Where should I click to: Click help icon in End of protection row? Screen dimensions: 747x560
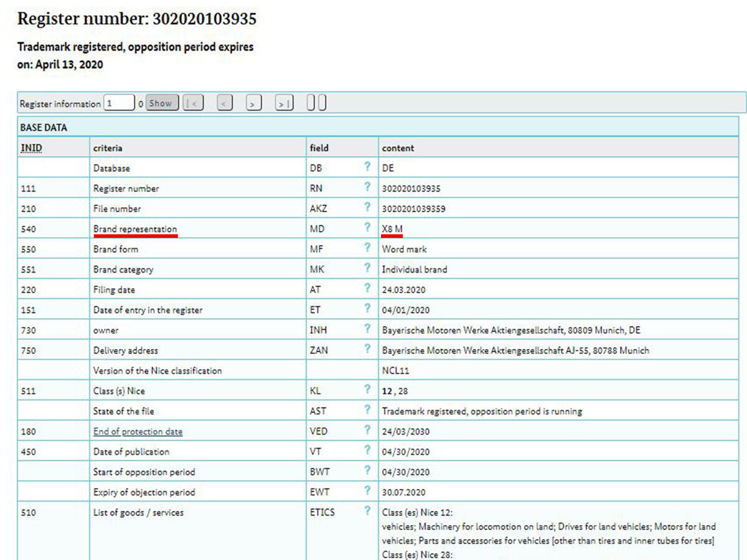[x=367, y=431]
